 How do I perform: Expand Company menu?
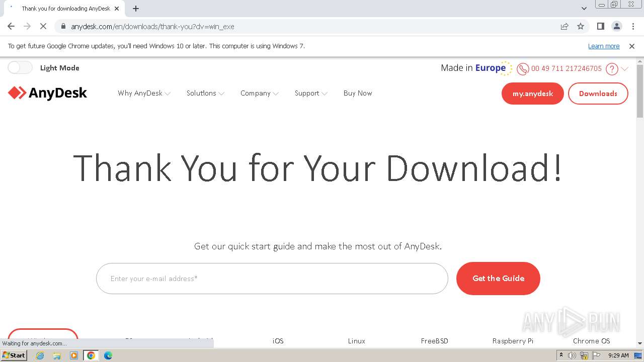coord(259,93)
